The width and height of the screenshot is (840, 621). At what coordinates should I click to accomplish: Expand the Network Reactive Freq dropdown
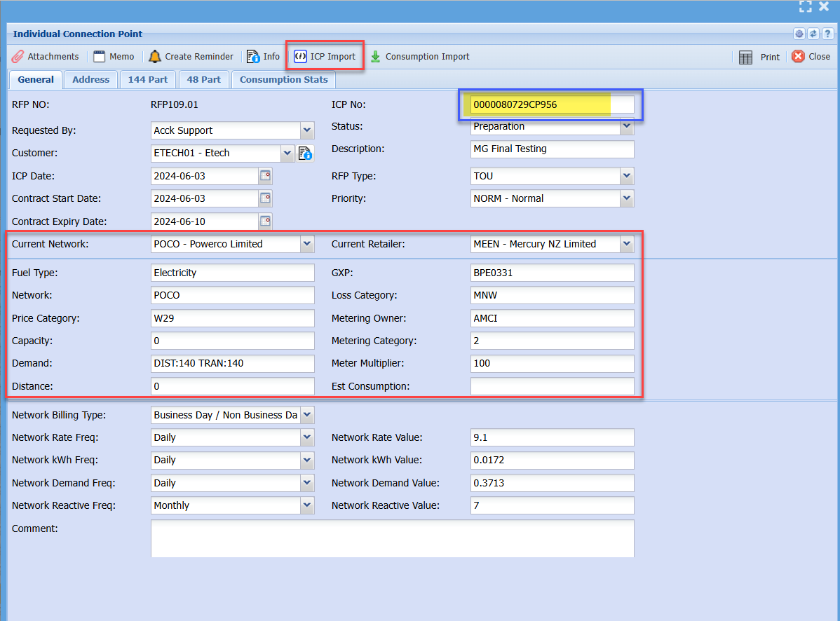[306, 505]
